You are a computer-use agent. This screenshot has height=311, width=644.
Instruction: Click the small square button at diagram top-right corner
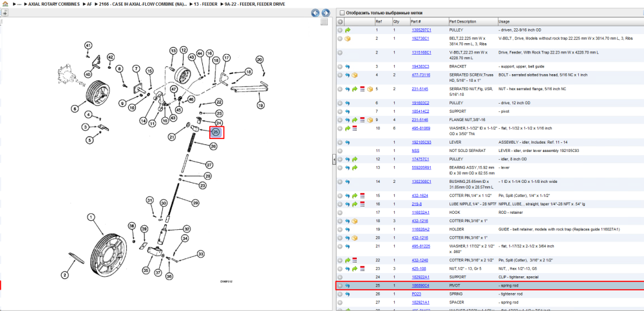click(324, 22)
